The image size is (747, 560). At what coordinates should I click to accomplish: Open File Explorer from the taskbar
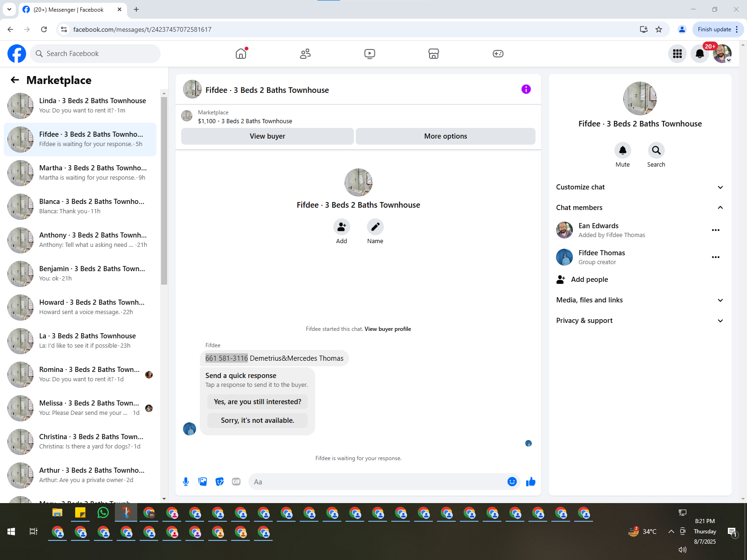[x=57, y=513]
